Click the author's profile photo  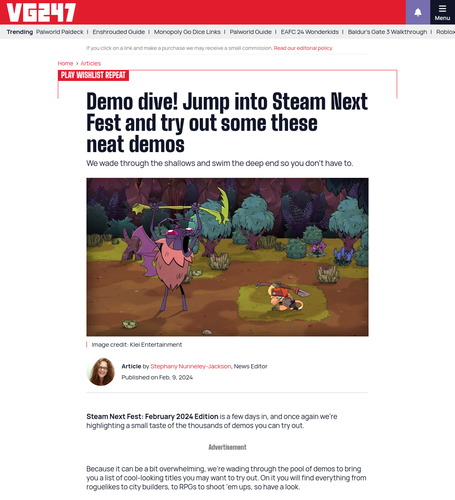coord(101,372)
